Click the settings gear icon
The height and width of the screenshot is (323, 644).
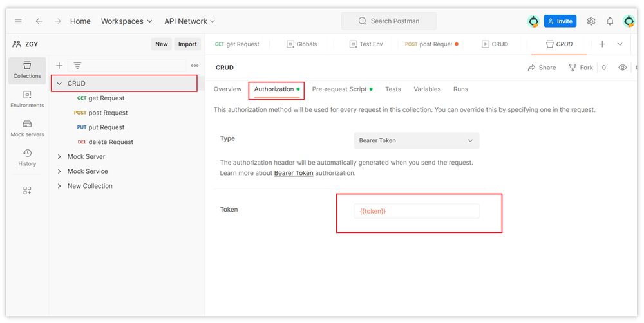[591, 21]
